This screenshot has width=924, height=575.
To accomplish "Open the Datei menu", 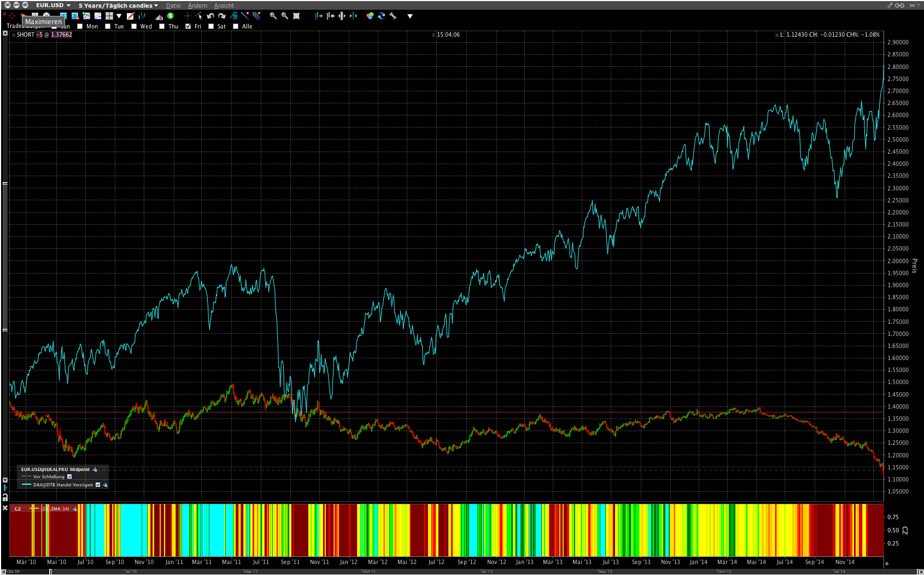I will click(173, 5).
